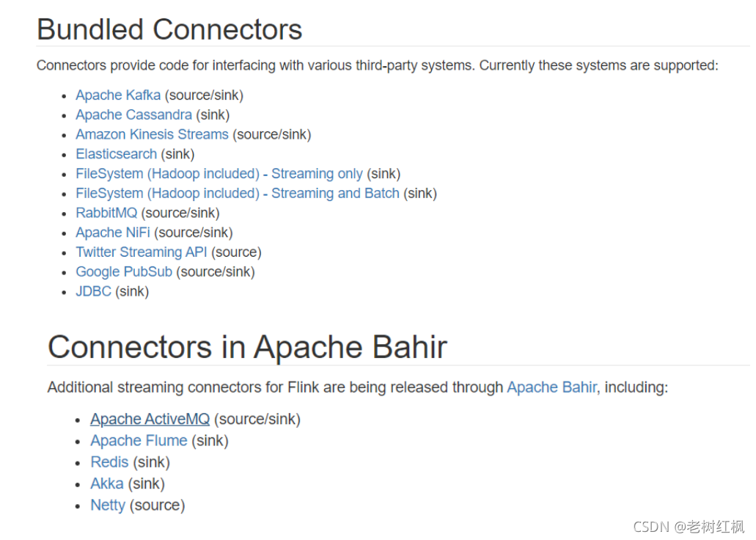Click the sentence starting "Connectors provide code"
756x540 pixels.
point(378,65)
